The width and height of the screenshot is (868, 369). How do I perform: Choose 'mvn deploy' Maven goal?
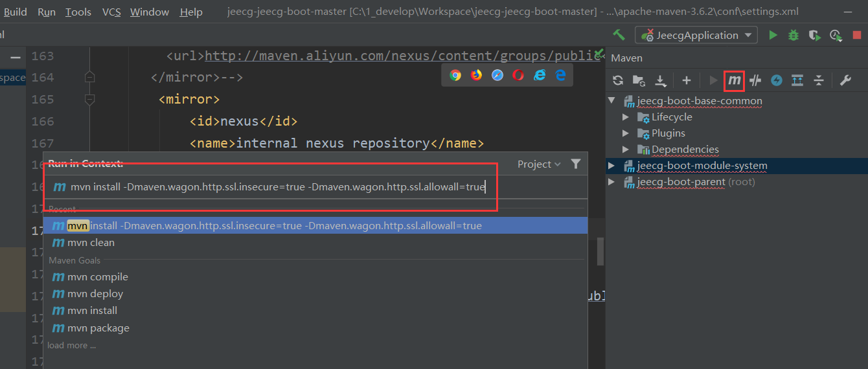[315, 293]
